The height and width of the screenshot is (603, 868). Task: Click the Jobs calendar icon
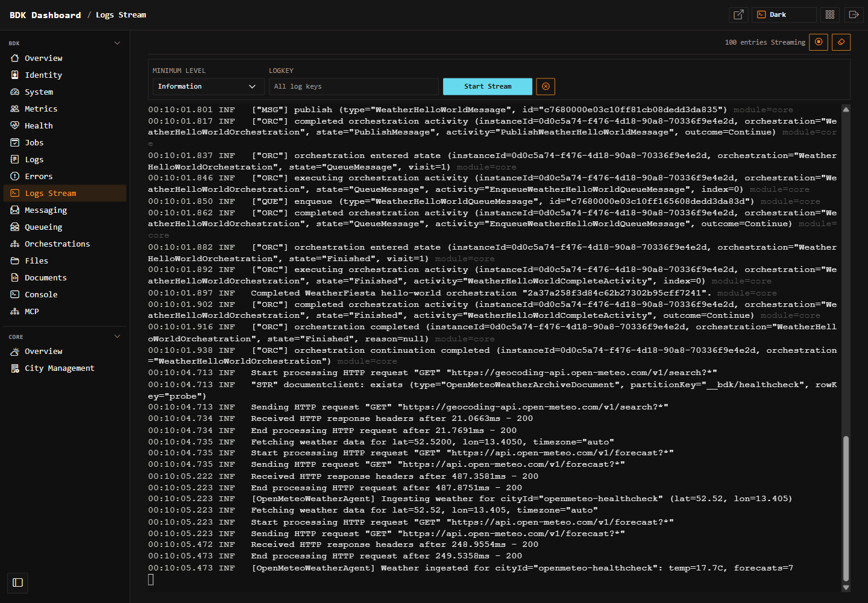(x=15, y=142)
